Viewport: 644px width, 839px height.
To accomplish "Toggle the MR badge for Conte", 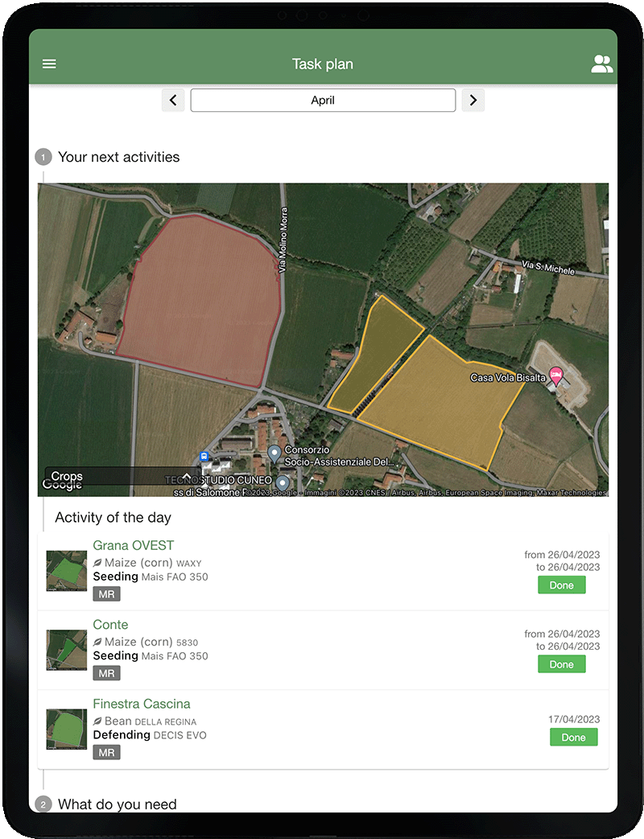I will pos(106,673).
